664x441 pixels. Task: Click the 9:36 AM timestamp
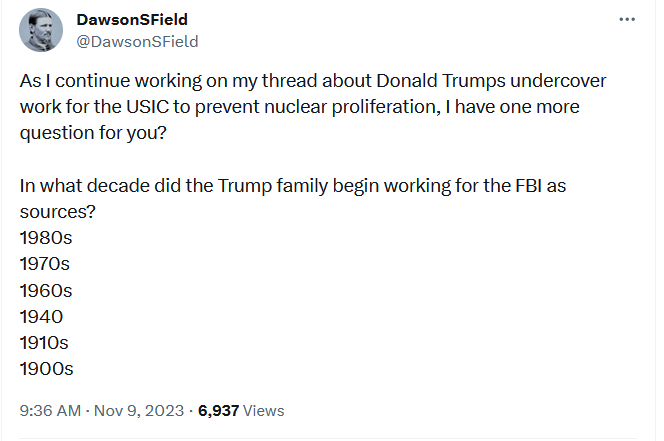point(50,410)
